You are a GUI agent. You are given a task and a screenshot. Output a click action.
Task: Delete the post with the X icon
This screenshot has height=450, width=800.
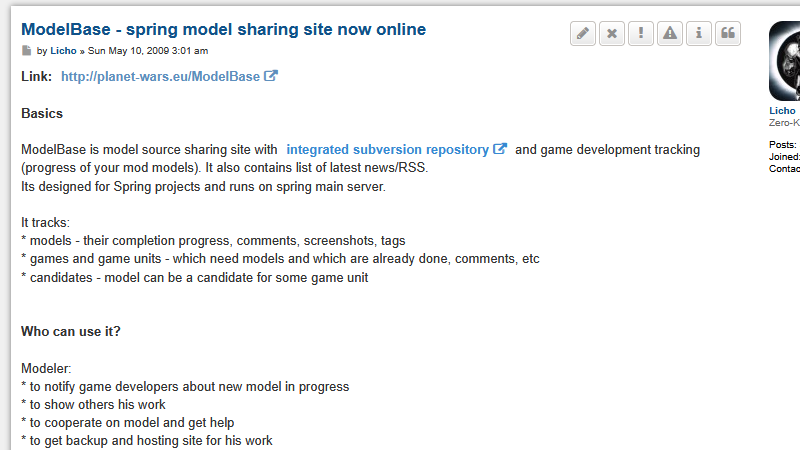[612, 34]
